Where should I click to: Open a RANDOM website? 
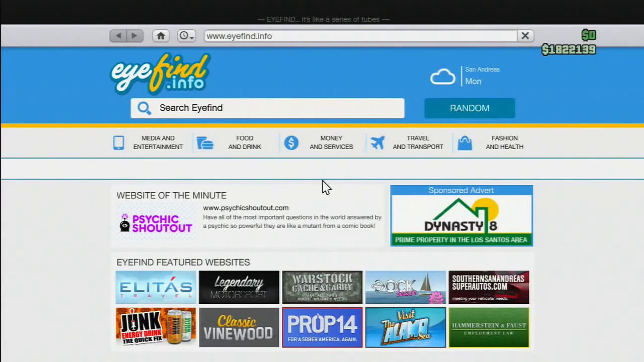470,108
